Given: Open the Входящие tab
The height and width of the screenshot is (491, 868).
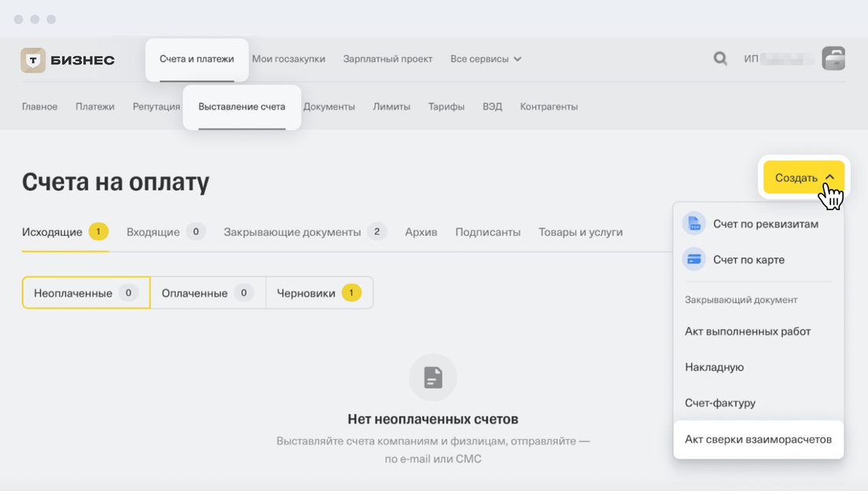Looking at the screenshot, I should (x=166, y=232).
